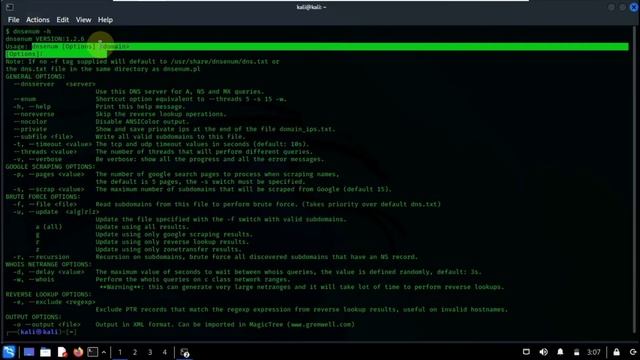The height and width of the screenshot is (360, 640).
Task: Click the log out icon
Action: pyautogui.click(x=633, y=352)
